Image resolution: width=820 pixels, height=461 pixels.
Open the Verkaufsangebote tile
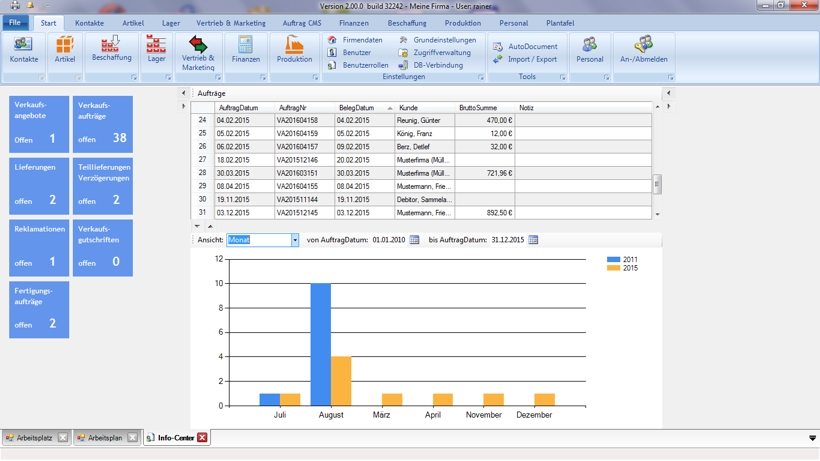pos(39,124)
